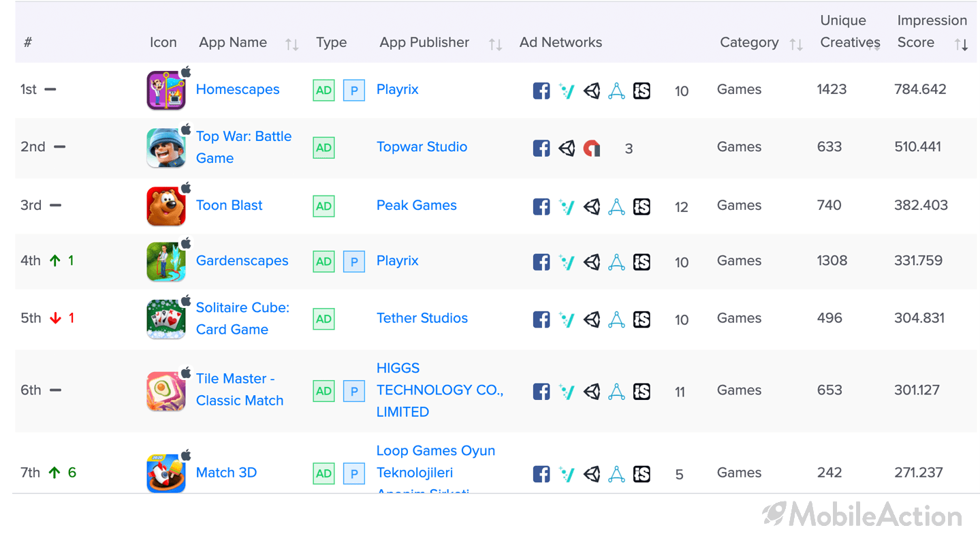Click the 7th rank cell

click(48, 473)
